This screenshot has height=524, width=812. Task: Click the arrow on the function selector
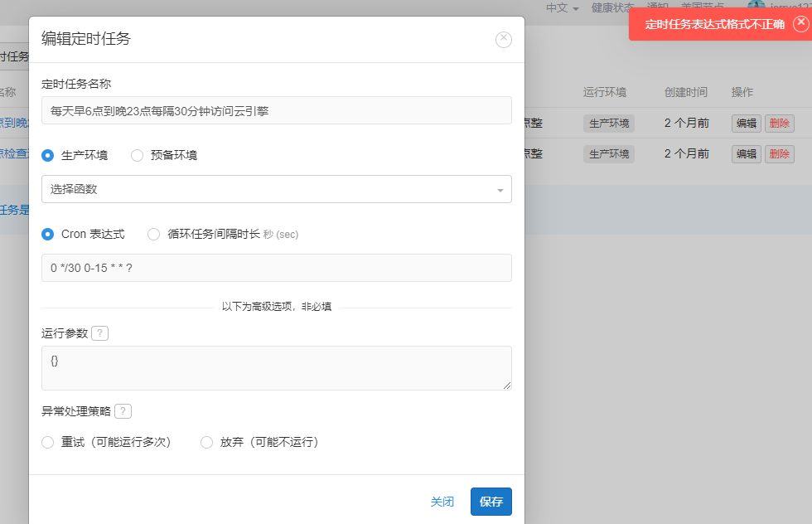500,189
